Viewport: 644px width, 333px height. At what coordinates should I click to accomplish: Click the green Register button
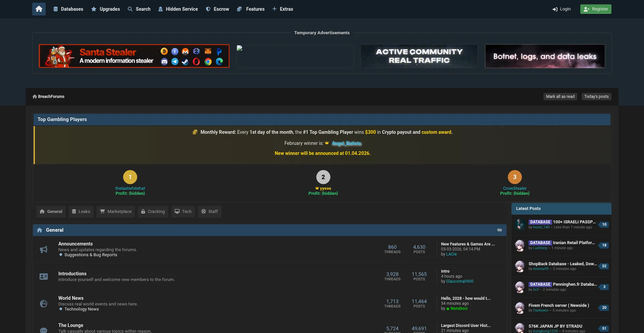596,9
